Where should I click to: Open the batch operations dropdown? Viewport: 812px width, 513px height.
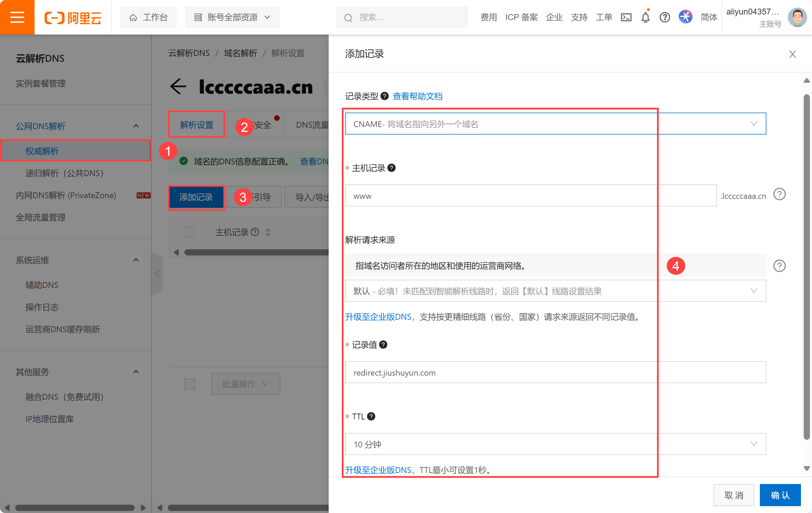click(245, 384)
